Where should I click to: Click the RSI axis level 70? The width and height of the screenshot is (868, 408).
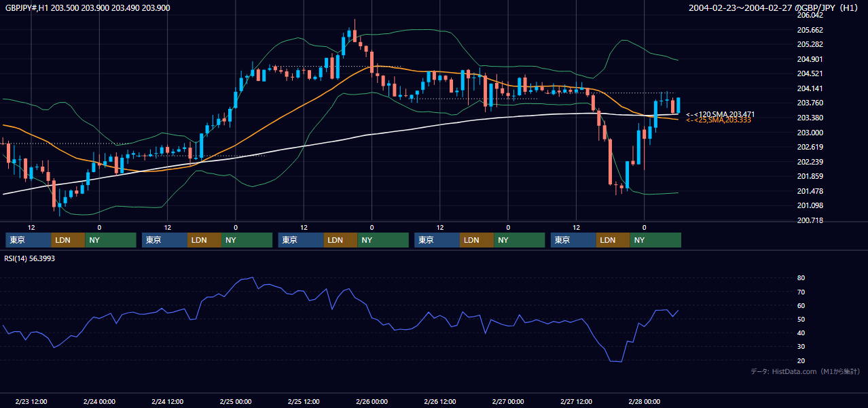point(801,292)
